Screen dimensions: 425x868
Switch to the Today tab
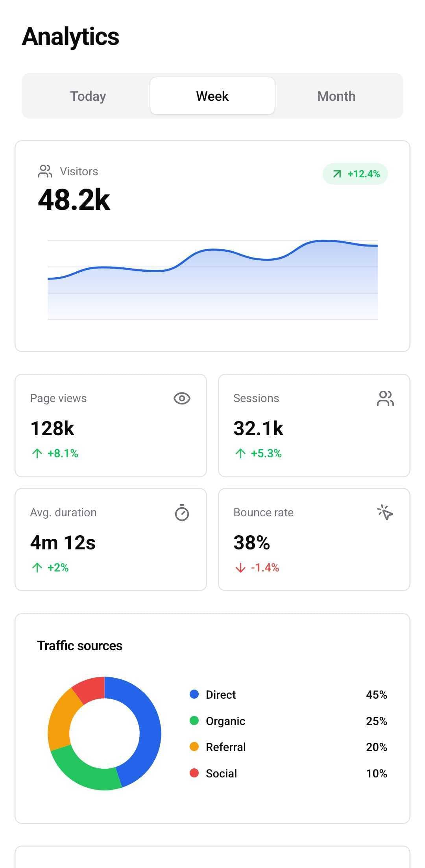pos(88,96)
